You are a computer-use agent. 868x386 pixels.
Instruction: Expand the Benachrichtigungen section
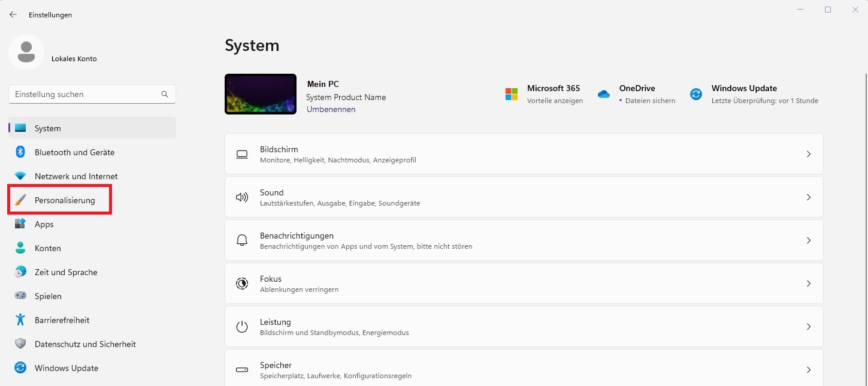click(x=809, y=240)
